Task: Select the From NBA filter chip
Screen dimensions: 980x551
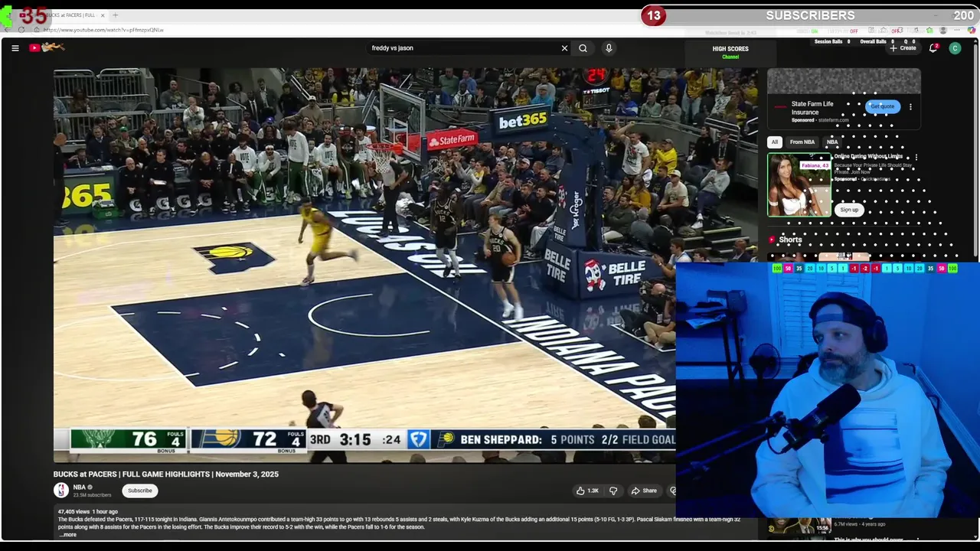Action: pyautogui.click(x=802, y=142)
